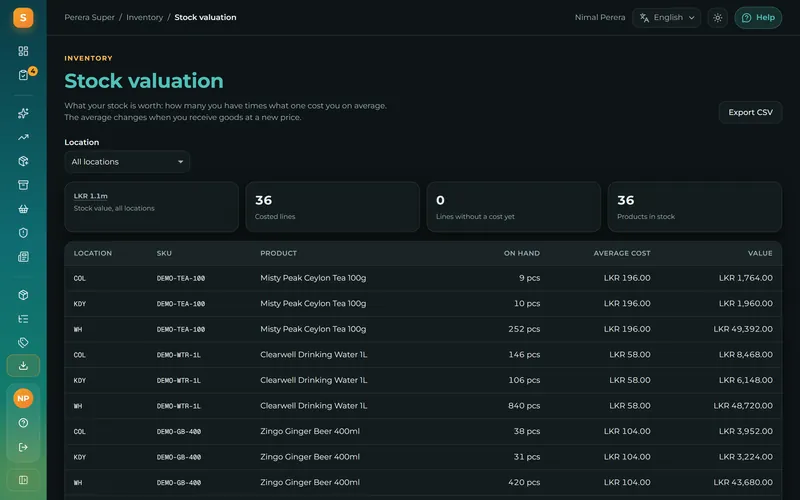This screenshot has height=500, width=800.
Task: Click the shopping basket icon in sidebar
Action: 23,209
